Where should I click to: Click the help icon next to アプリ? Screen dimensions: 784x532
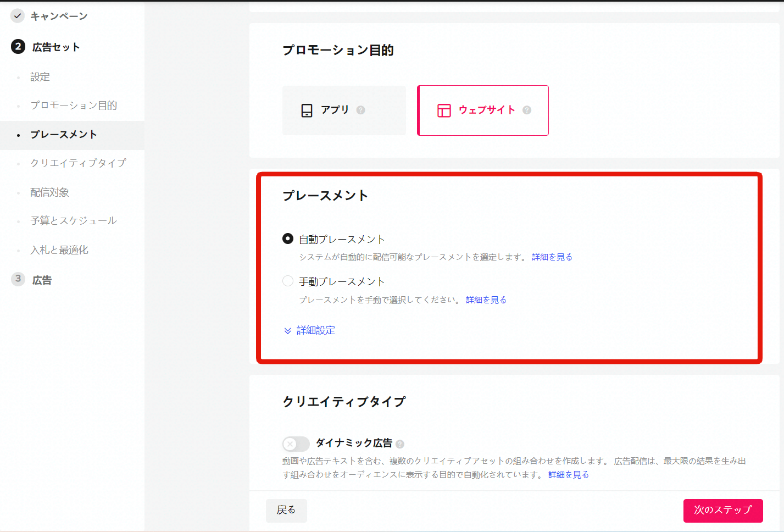[360, 110]
